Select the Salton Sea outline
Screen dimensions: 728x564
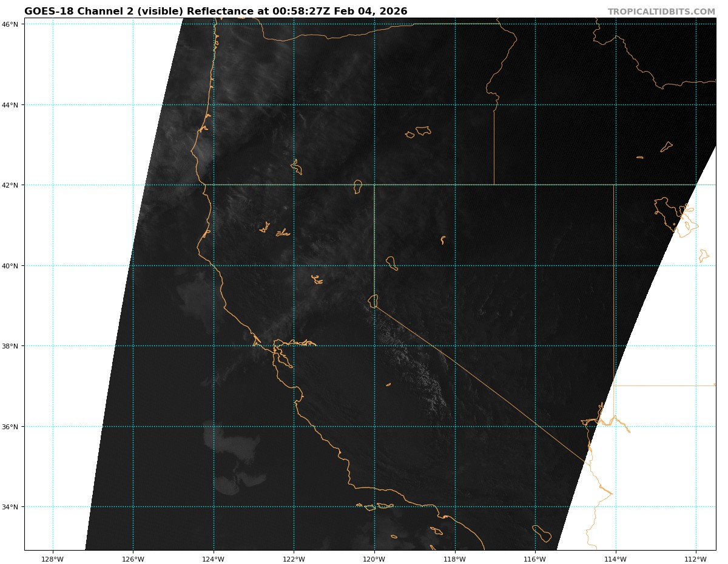click(x=542, y=533)
